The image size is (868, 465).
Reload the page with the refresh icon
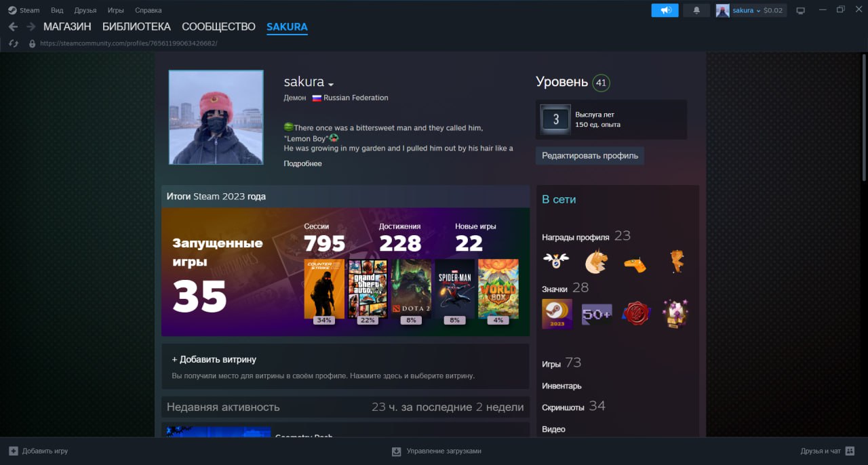pyautogui.click(x=13, y=43)
